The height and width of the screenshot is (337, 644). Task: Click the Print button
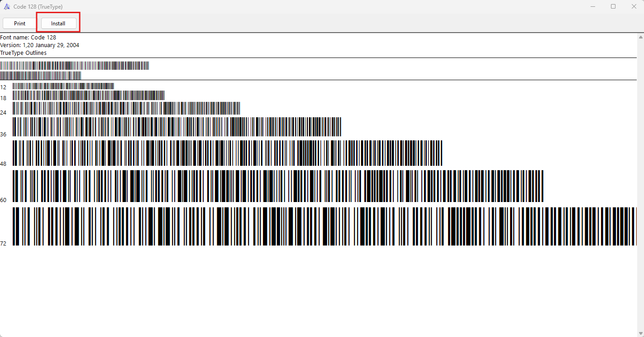pyautogui.click(x=20, y=24)
